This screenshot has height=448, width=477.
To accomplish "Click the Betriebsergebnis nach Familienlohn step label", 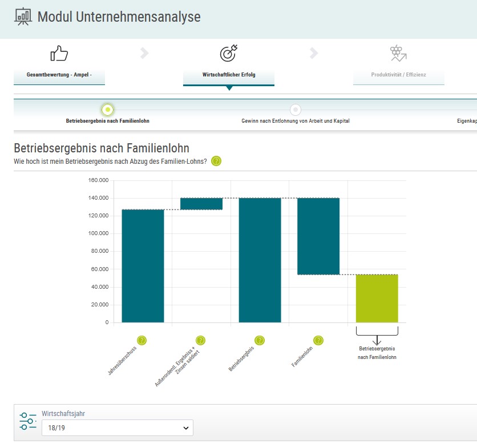I will (107, 122).
